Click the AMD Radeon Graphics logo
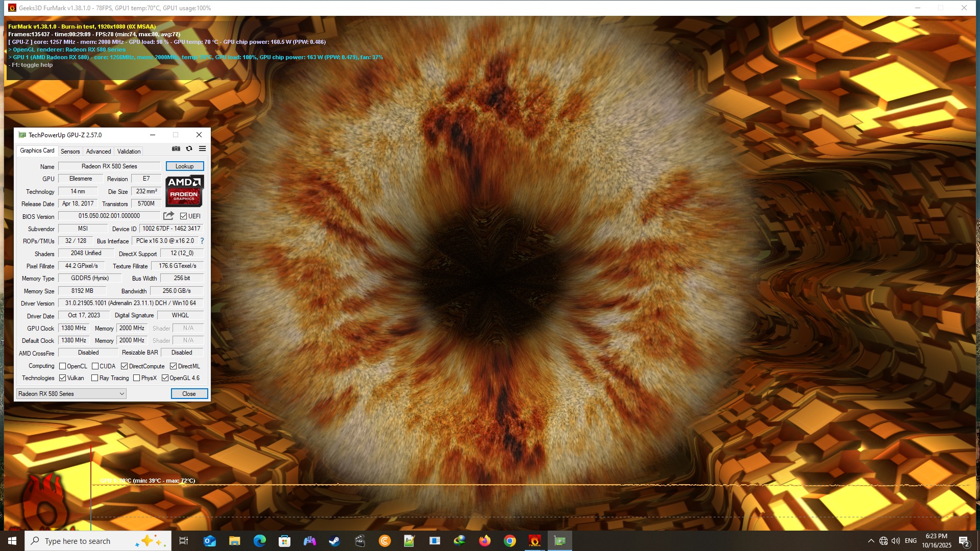The width and height of the screenshot is (980, 551). click(184, 190)
